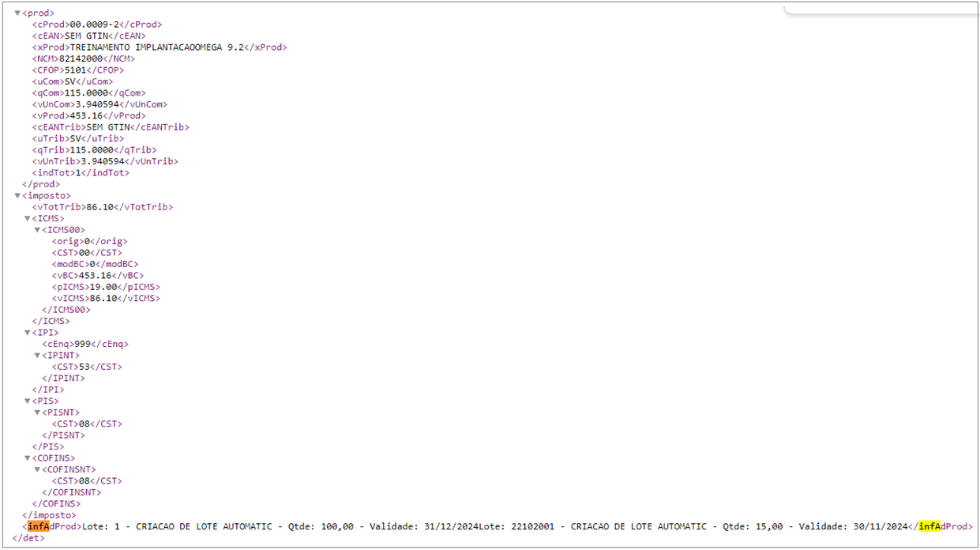
Task: Collapse the <COFINS> node triangle
Action: pos(27,458)
